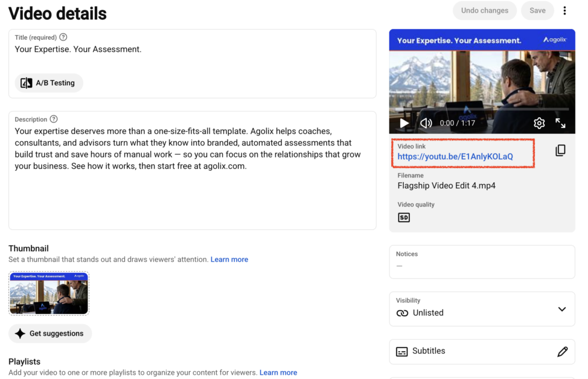588x379 pixels.
Task: Open the youtu.be video link
Action: 455,157
